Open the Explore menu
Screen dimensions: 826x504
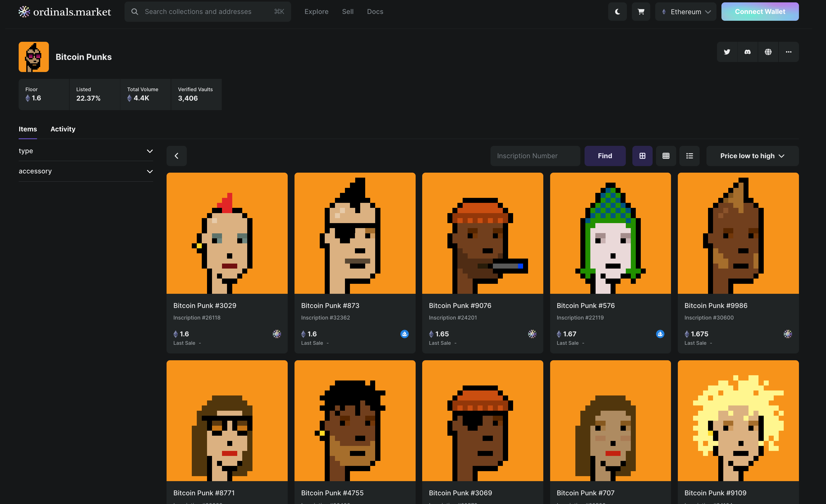pyautogui.click(x=316, y=12)
